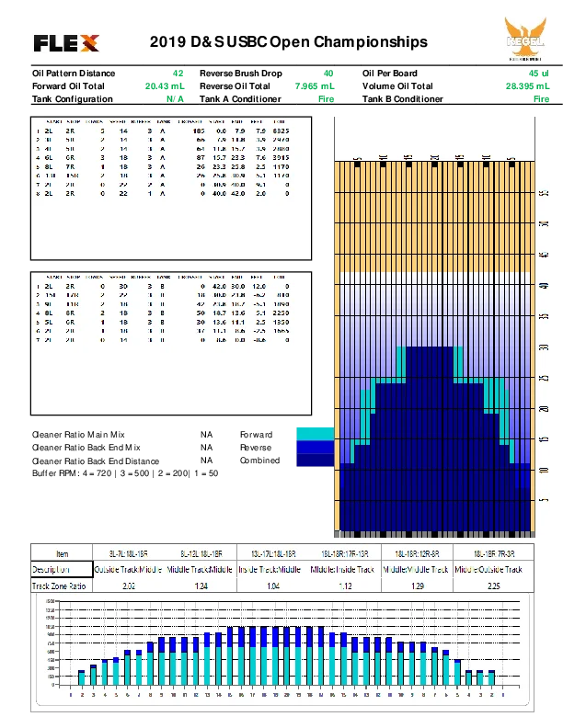
Task: Select the Middle Track:Middle description cell
Action: (x=200, y=570)
